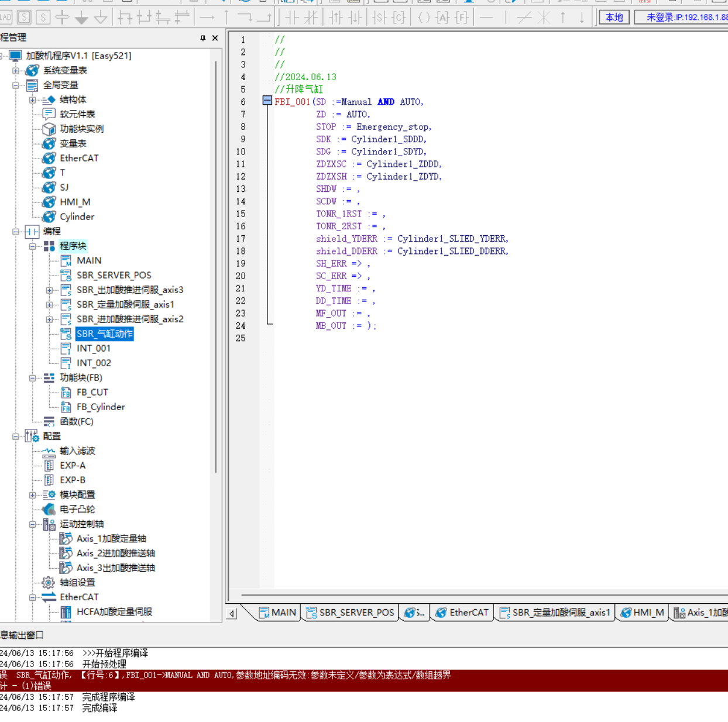
Task: Click the 电子凸轮 cam icon
Action: click(x=49, y=510)
